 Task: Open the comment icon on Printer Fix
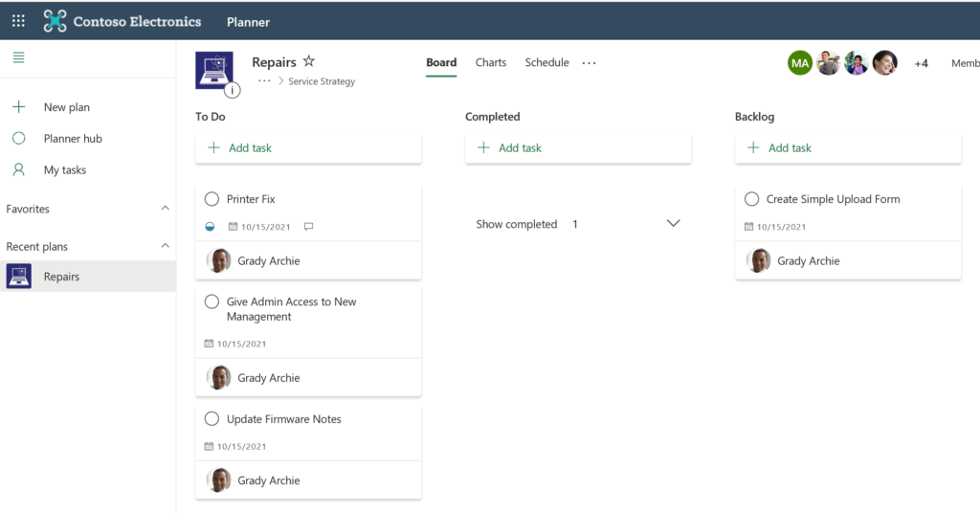tap(308, 226)
